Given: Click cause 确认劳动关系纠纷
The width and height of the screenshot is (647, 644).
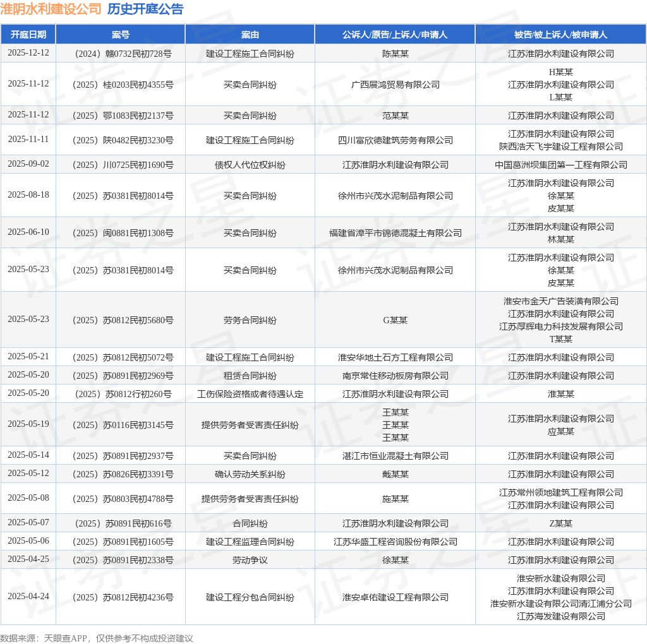Looking at the screenshot, I should click(250, 474).
